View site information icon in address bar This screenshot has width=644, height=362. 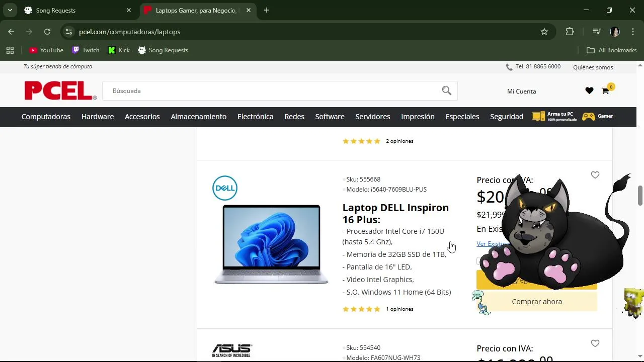(69, 32)
